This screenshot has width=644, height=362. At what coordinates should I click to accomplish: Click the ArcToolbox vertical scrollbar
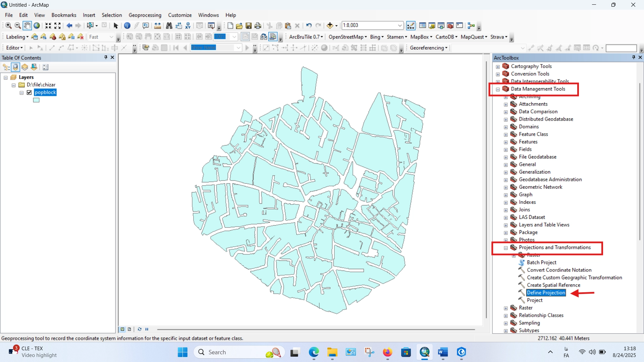pos(640,161)
